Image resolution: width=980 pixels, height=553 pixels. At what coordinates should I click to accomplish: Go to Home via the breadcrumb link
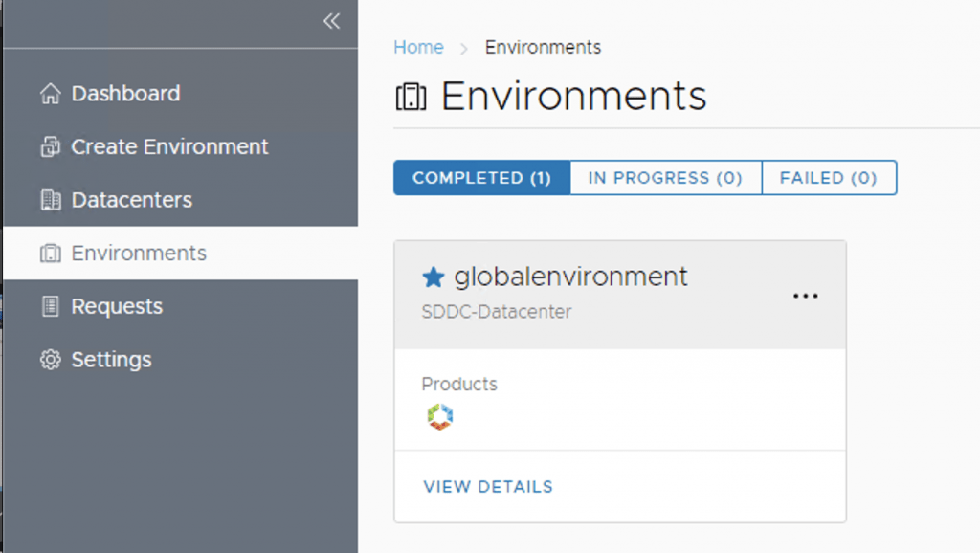click(418, 47)
